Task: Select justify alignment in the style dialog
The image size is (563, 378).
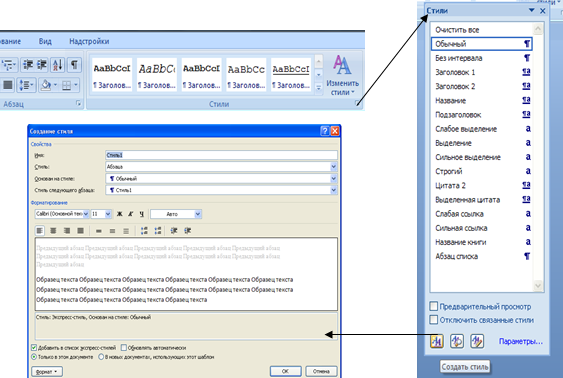Action: pyautogui.click(x=80, y=231)
